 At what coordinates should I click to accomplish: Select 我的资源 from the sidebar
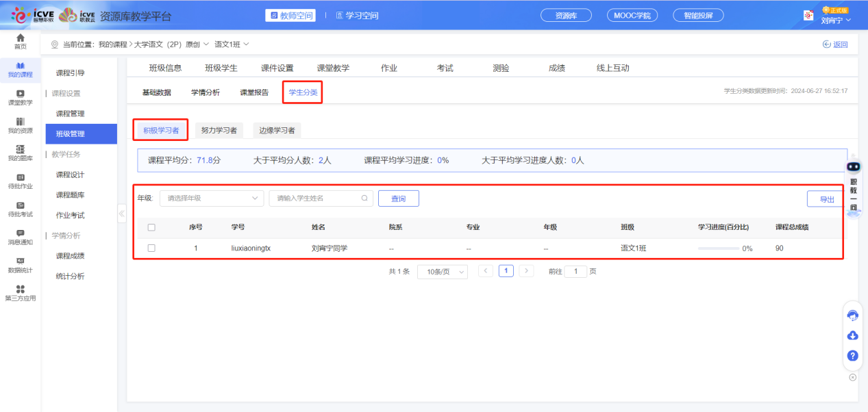point(20,131)
